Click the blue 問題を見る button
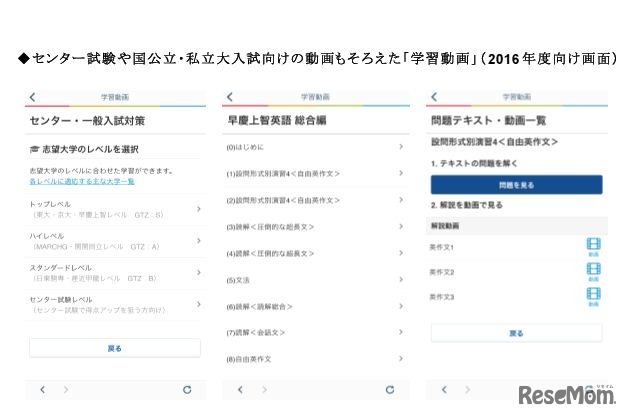Image resolution: width=629 pixels, height=418 pixels. pos(516,185)
